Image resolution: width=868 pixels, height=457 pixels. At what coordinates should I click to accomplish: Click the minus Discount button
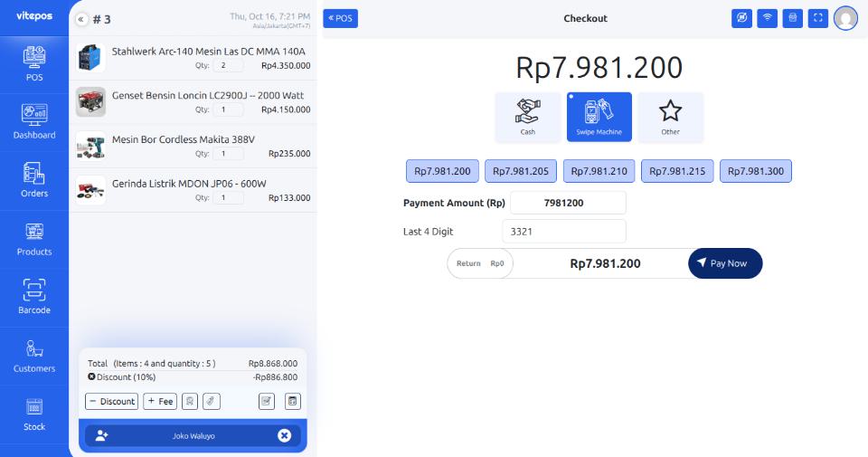(111, 401)
